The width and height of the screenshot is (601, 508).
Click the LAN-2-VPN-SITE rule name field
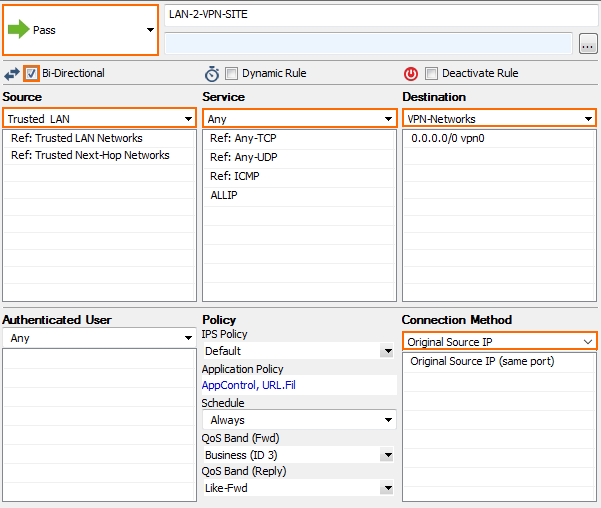(x=381, y=15)
